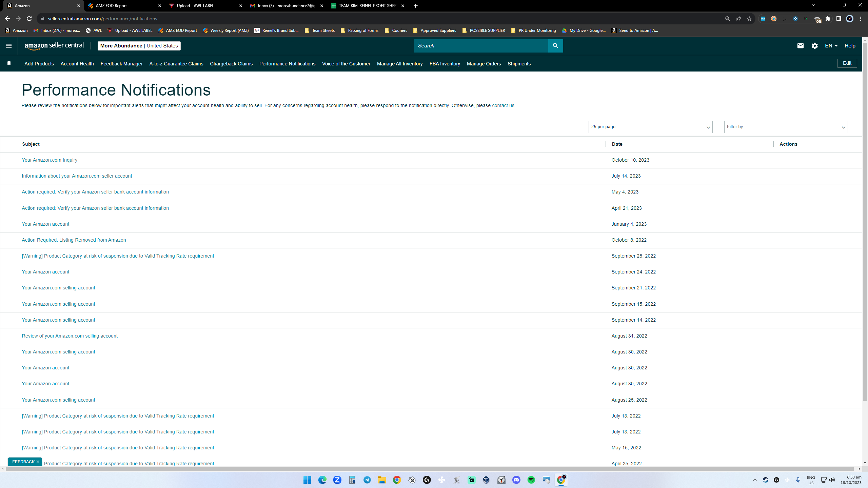Click the Help link in the header
Image resolution: width=868 pixels, height=488 pixels.
pyautogui.click(x=850, y=46)
